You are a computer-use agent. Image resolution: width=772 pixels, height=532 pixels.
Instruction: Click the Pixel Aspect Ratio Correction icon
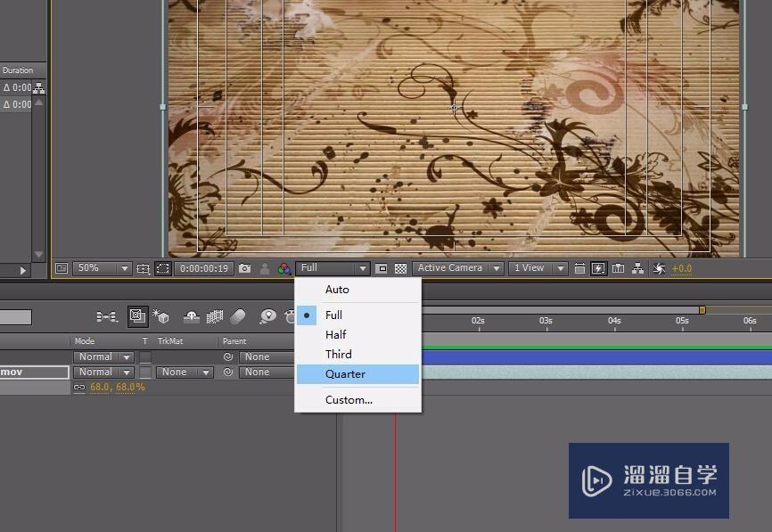pos(579,268)
